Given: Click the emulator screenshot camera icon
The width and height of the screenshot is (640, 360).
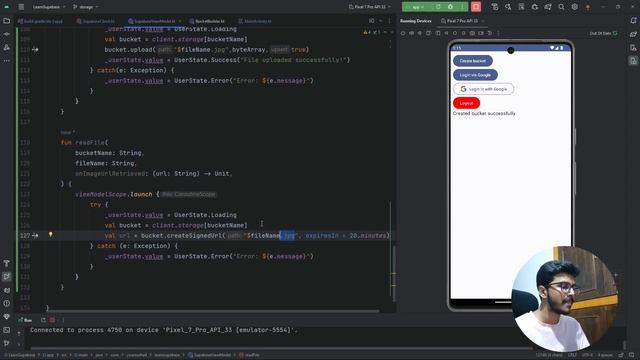Looking at the screenshot, I should (472, 33).
